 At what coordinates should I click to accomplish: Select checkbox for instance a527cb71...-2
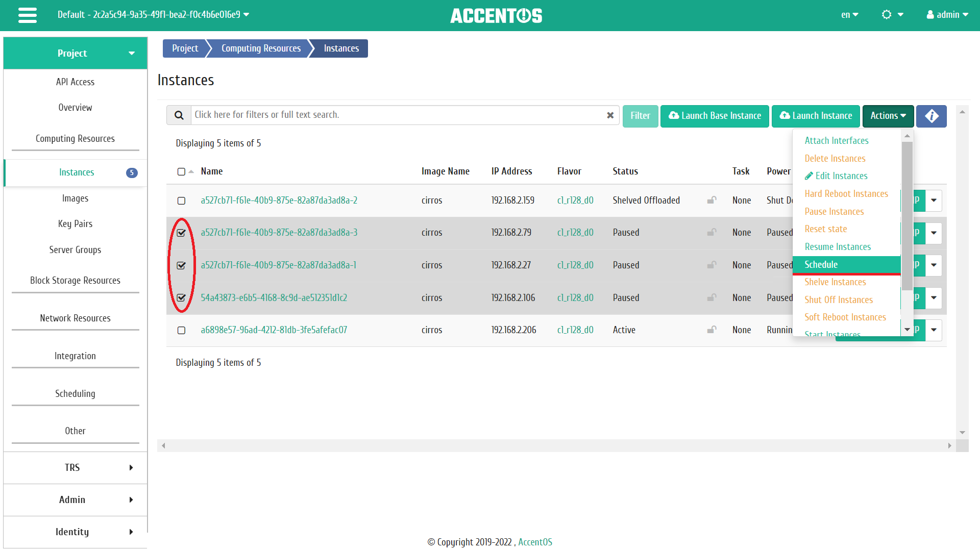coord(181,201)
